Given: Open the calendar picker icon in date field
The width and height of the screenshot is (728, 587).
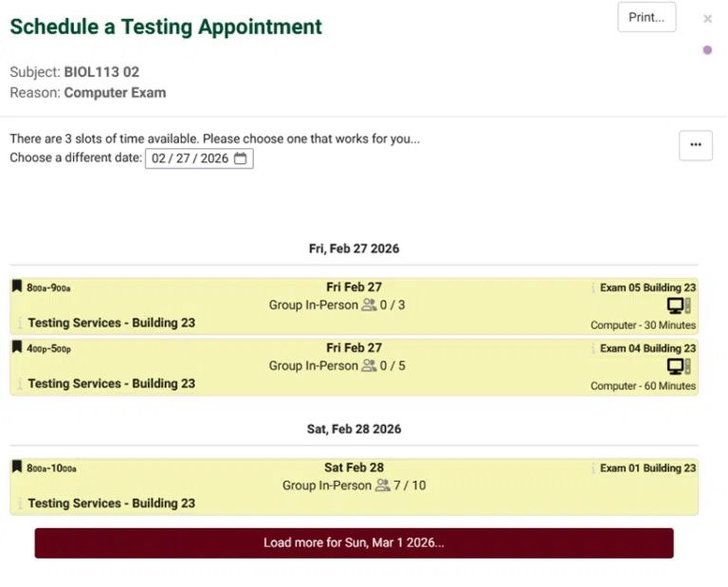Looking at the screenshot, I should click(x=241, y=158).
